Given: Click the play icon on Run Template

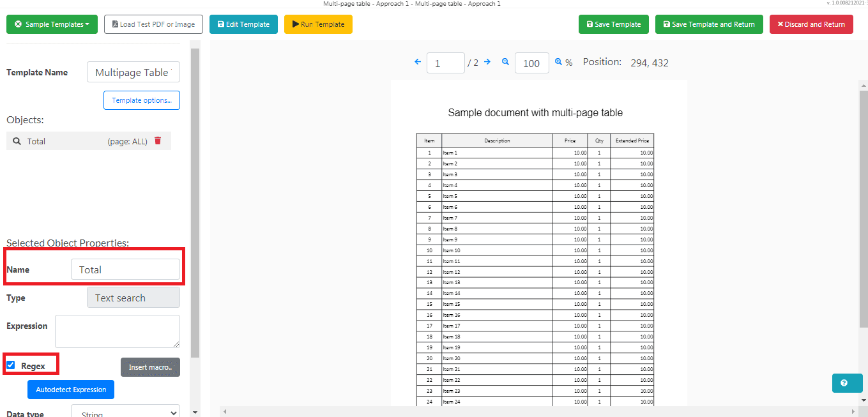Looking at the screenshot, I should point(294,24).
